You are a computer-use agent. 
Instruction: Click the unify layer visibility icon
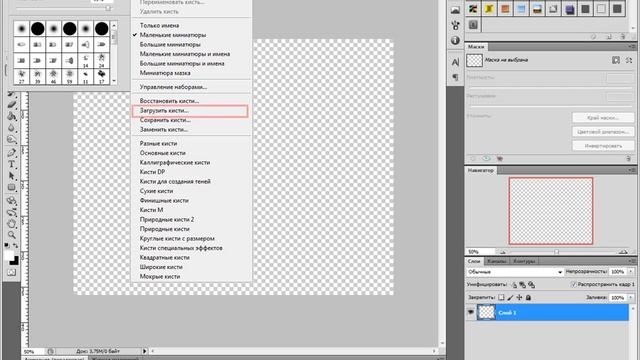point(522,284)
